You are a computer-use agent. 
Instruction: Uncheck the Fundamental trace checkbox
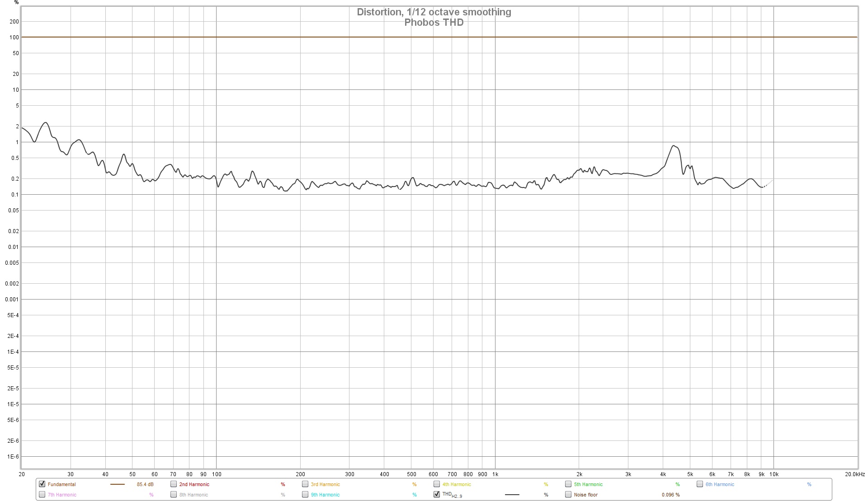[x=42, y=484]
